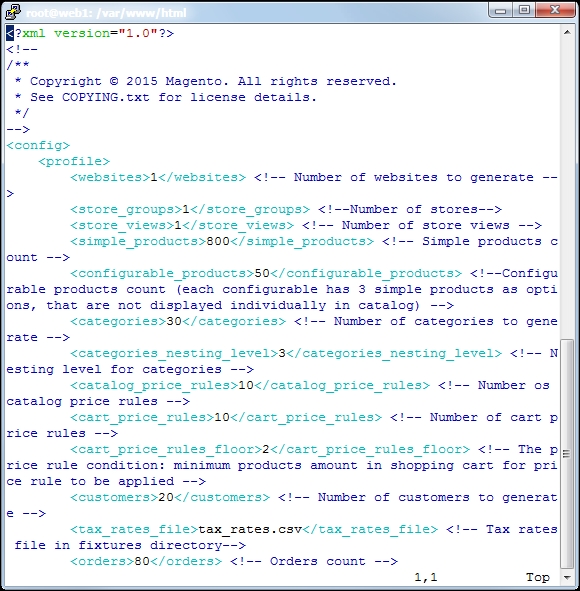
Task: Click the orders value 80
Action: [x=142, y=562]
